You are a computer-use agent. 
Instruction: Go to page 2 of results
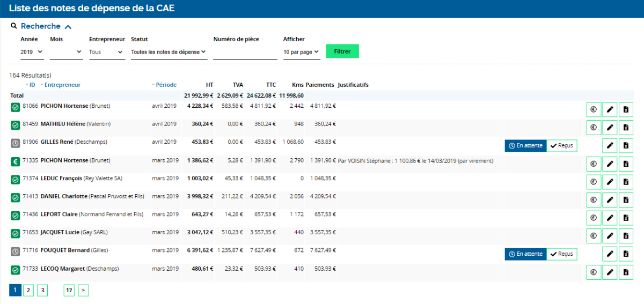tap(29, 290)
